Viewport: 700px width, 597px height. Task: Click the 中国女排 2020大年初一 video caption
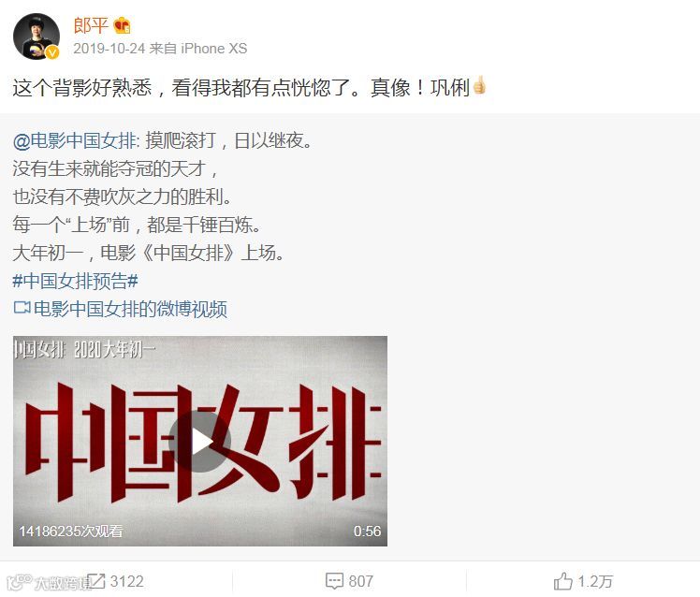point(84,349)
